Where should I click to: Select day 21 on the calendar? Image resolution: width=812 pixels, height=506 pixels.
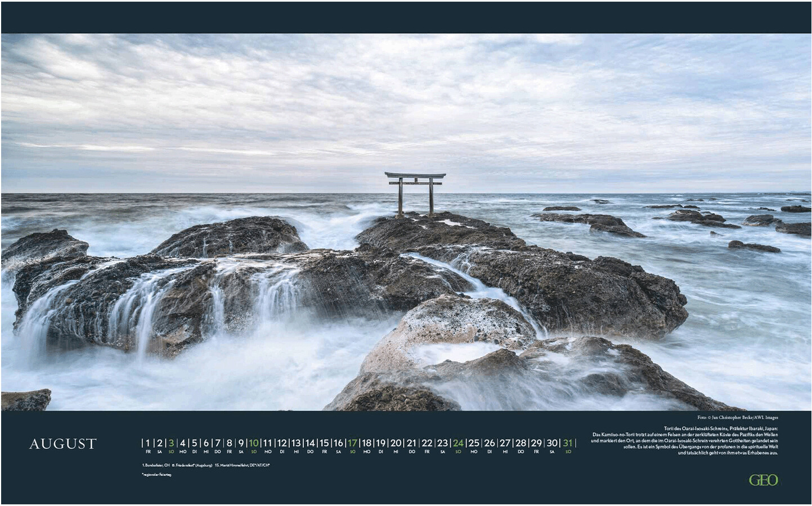point(411,443)
